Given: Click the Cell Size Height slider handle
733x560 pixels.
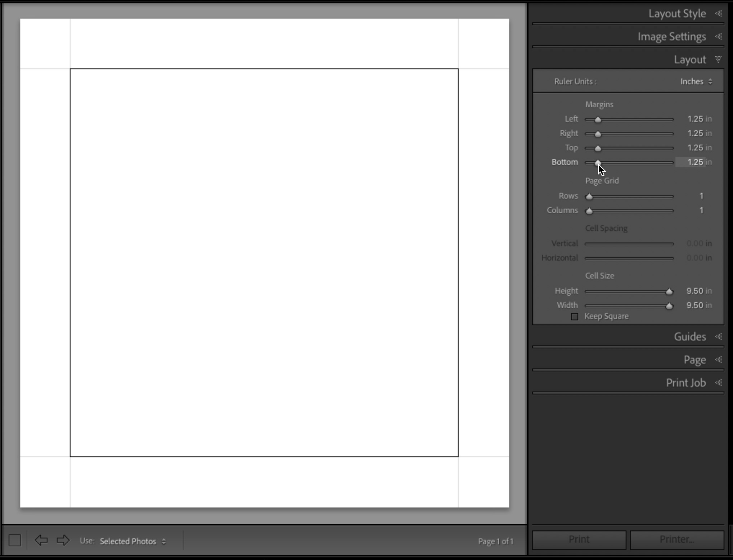Looking at the screenshot, I should 670,292.
